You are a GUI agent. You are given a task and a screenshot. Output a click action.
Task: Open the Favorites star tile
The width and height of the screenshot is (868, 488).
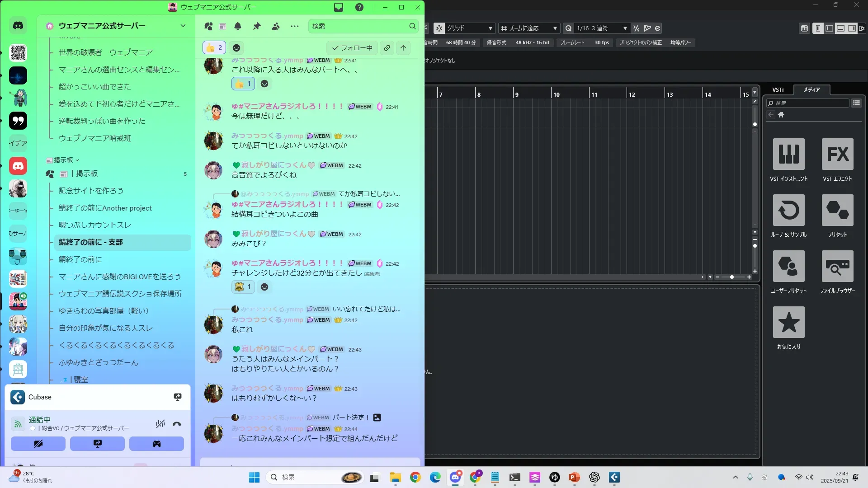[788, 323]
